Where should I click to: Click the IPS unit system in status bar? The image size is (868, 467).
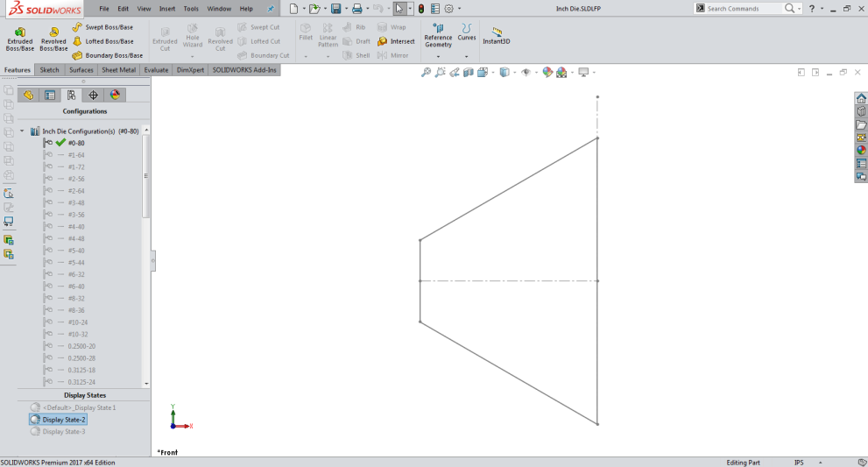click(799, 463)
